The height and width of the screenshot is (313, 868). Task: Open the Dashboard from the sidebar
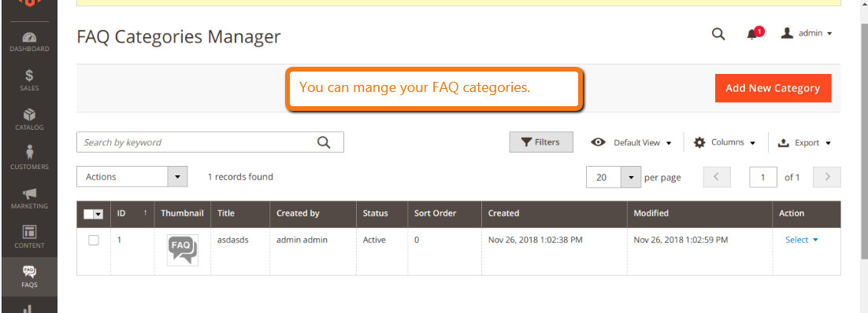29,42
